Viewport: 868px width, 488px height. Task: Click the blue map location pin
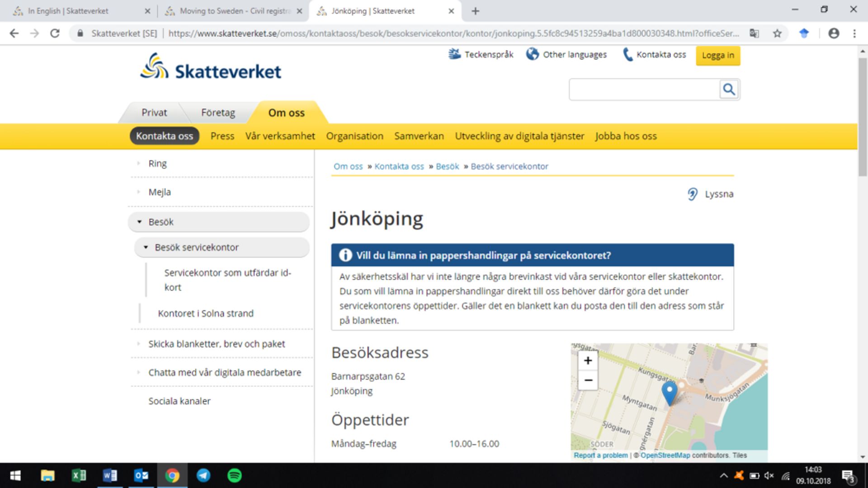click(670, 393)
